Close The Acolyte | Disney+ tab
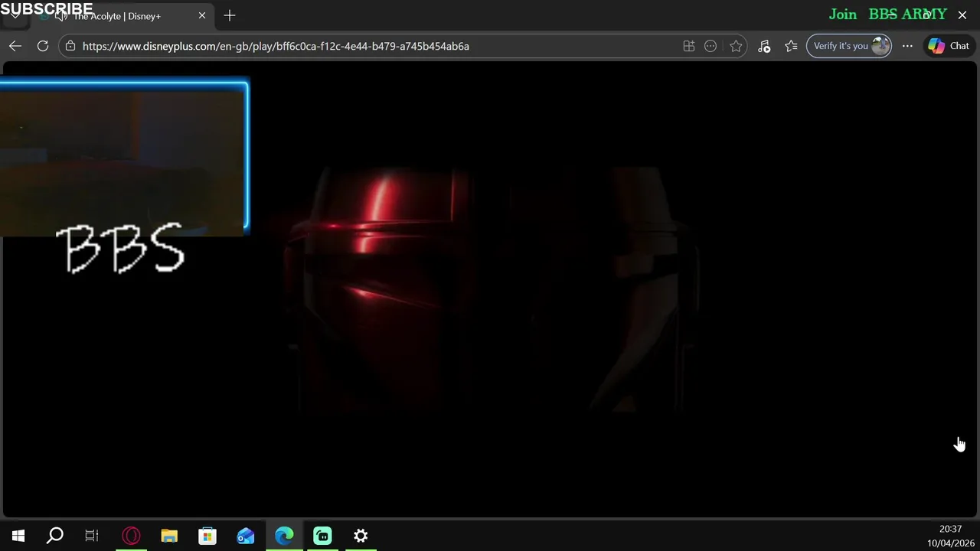This screenshot has height=551, width=980. 202,15
